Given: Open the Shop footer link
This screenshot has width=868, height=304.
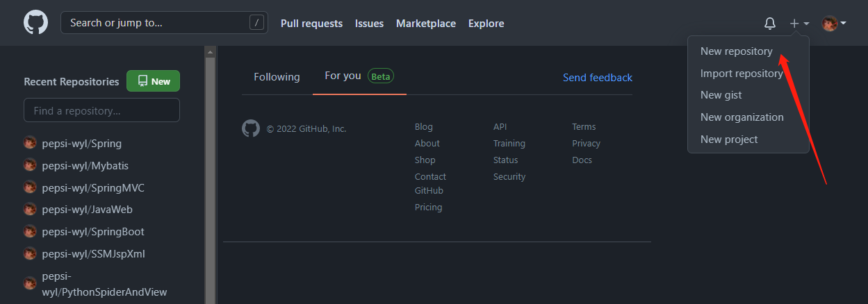Looking at the screenshot, I should coord(425,160).
